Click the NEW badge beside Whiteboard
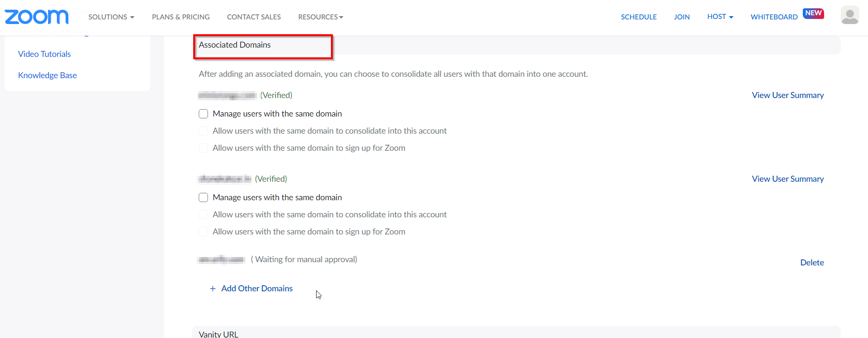 tap(813, 13)
